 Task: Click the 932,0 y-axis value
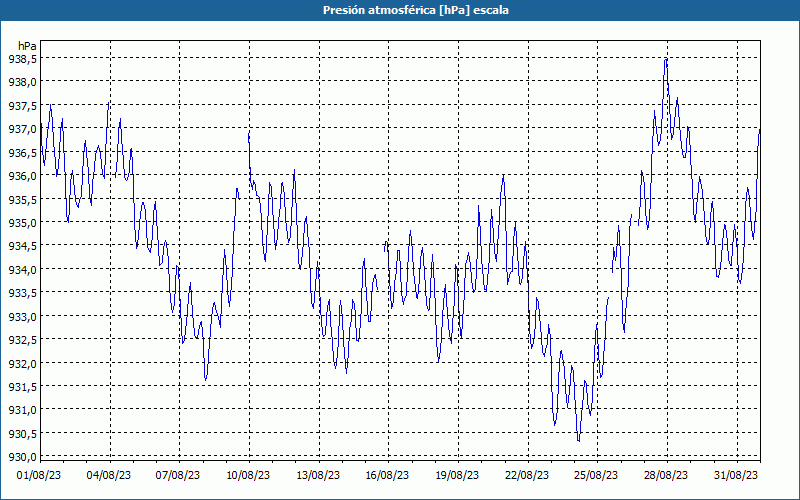23,364
